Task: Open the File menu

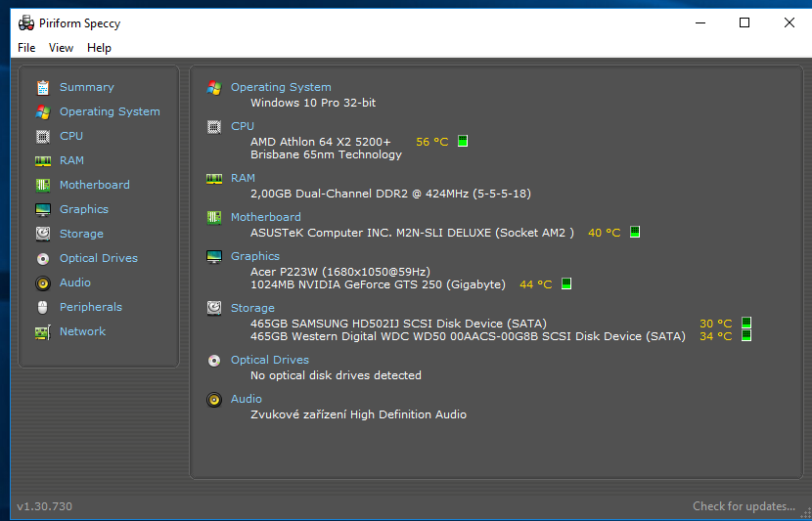Action: click(x=26, y=48)
